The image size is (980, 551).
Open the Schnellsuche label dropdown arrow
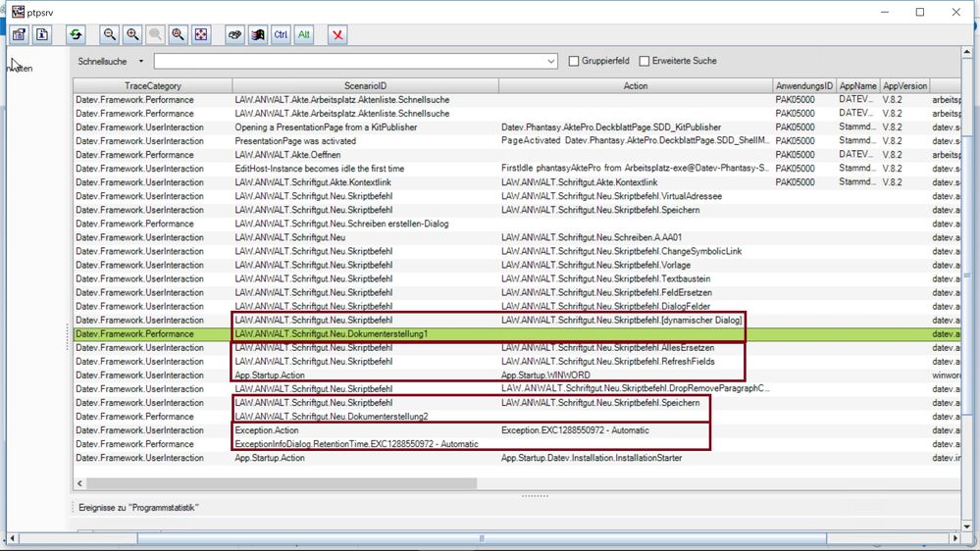click(141, 62)
